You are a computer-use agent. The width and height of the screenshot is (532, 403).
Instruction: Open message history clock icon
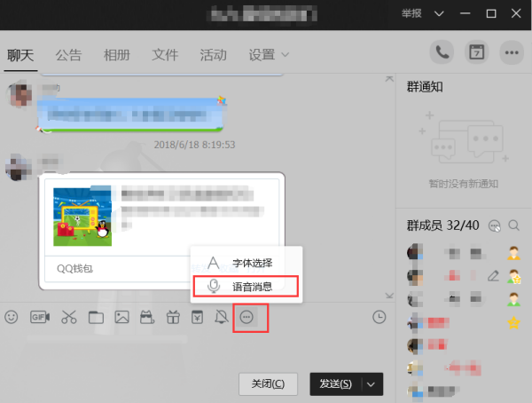379,317
